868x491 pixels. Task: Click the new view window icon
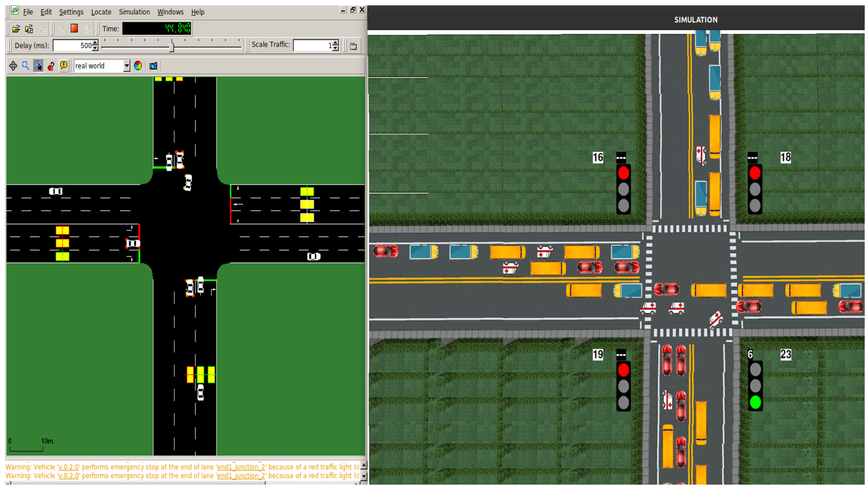click(x=353, y=46)
